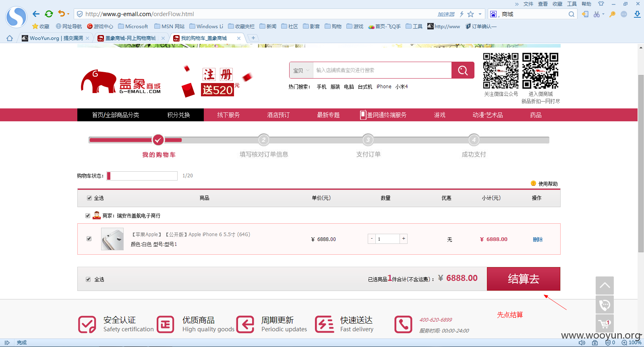
Task: Run the browser search with magnifier icon
Action: [x=572, y=14]
